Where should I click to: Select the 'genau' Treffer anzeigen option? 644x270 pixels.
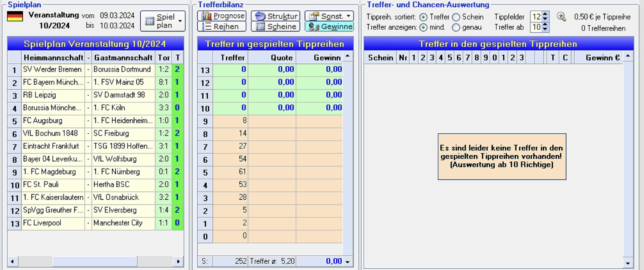pyautogui.click(x=456, y=27)
